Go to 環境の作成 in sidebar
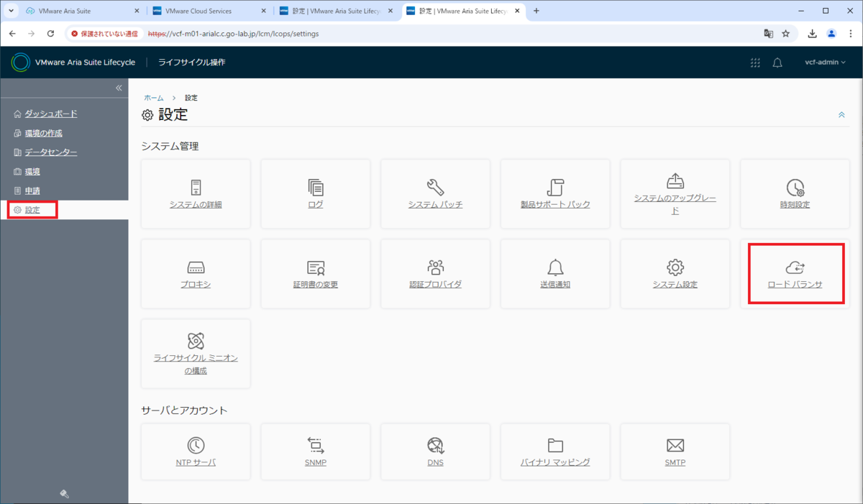This screenshot has width=863, height=504. [x=43, y=133]
